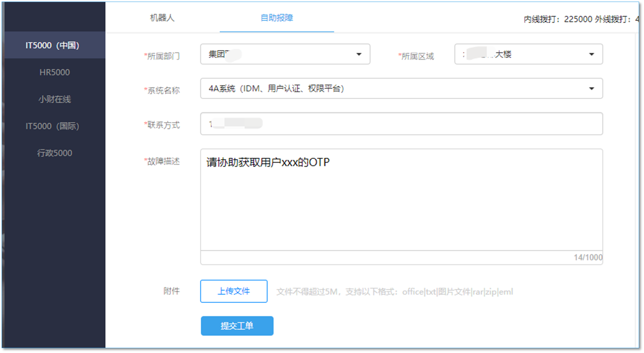
Task: Select the 自助报障 tab
Action: tap(277, 18)
